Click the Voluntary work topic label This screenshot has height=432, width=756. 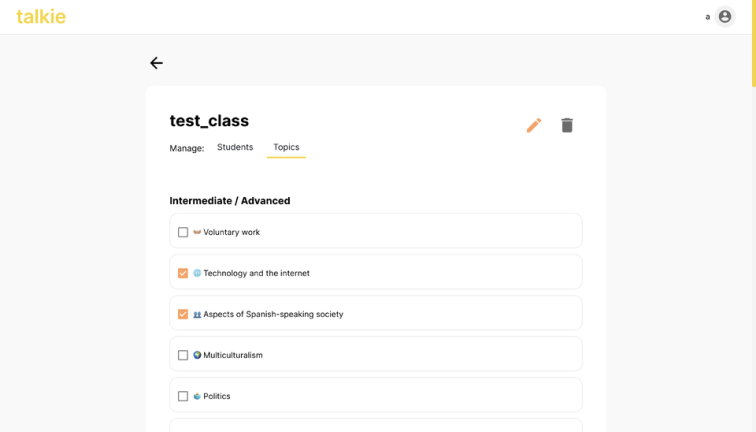click(231, 232)
